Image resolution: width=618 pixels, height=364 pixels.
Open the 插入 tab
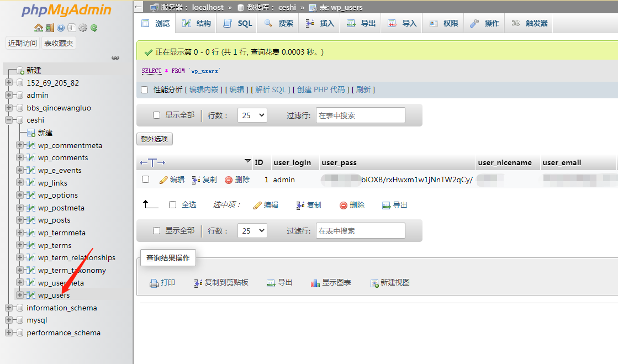point(320,23)
